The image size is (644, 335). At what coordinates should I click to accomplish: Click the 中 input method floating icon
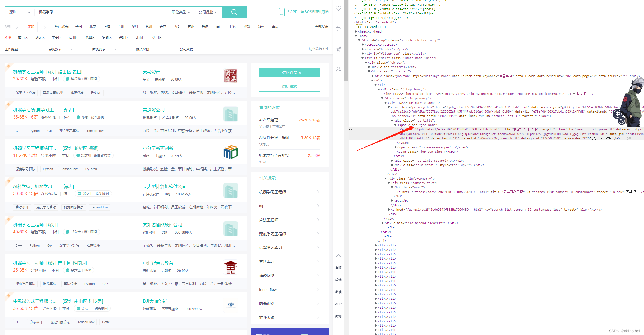(x=618, y=114)
